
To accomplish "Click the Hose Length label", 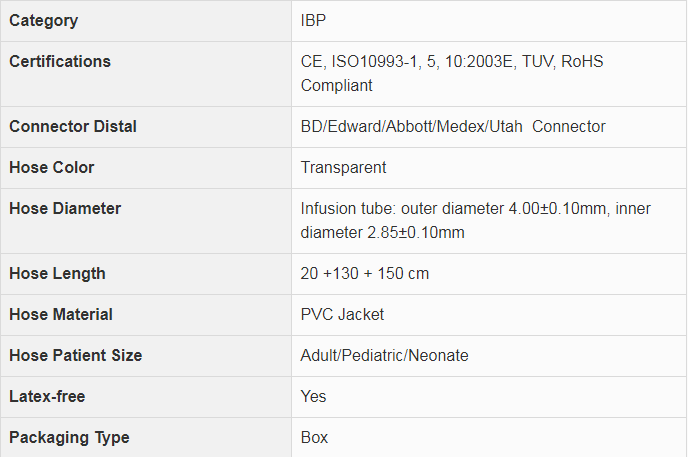I will click(x=57, y=273).
